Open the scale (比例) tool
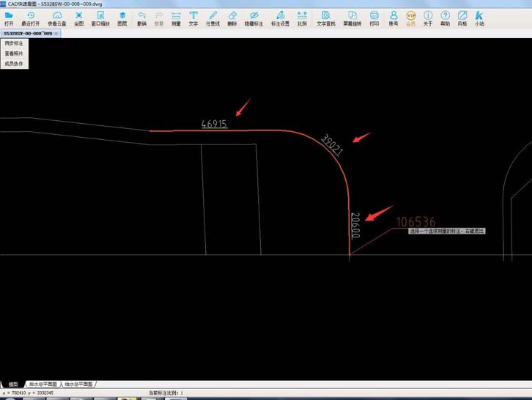The image size is (532, 400). pyautogui.click(x=302, y=18)
